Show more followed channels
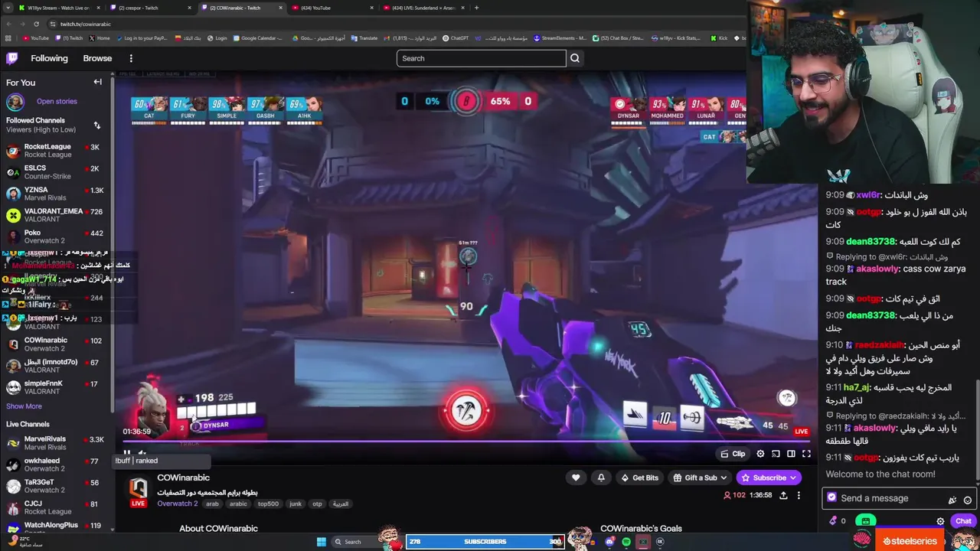Screen dimensions: 980x551 click(x=24, y=406)
